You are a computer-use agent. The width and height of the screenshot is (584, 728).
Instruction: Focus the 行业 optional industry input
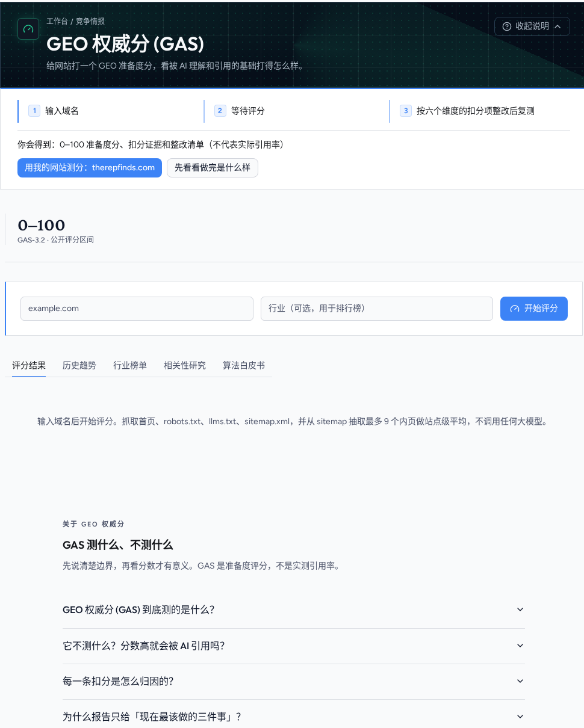click(x=377, y=309)
